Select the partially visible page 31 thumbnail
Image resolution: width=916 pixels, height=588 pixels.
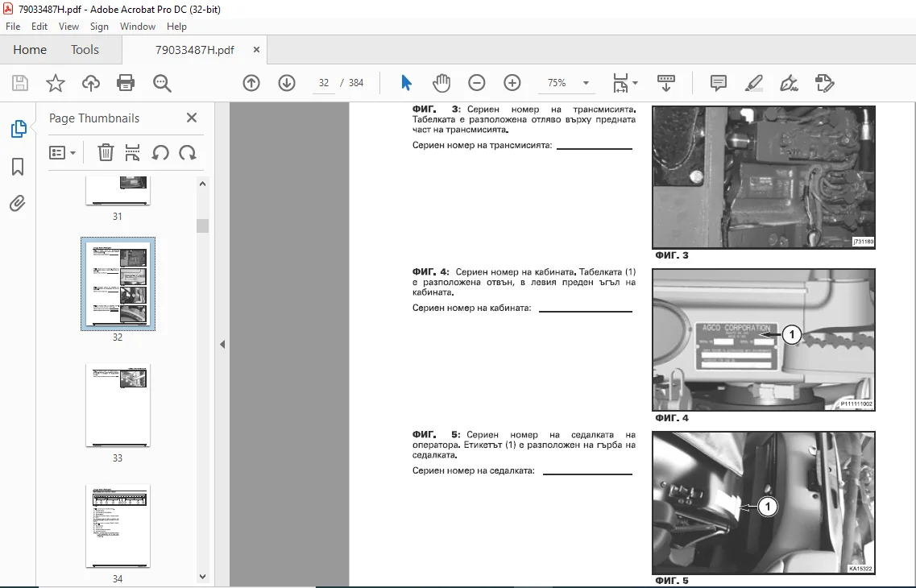(118, 191)
